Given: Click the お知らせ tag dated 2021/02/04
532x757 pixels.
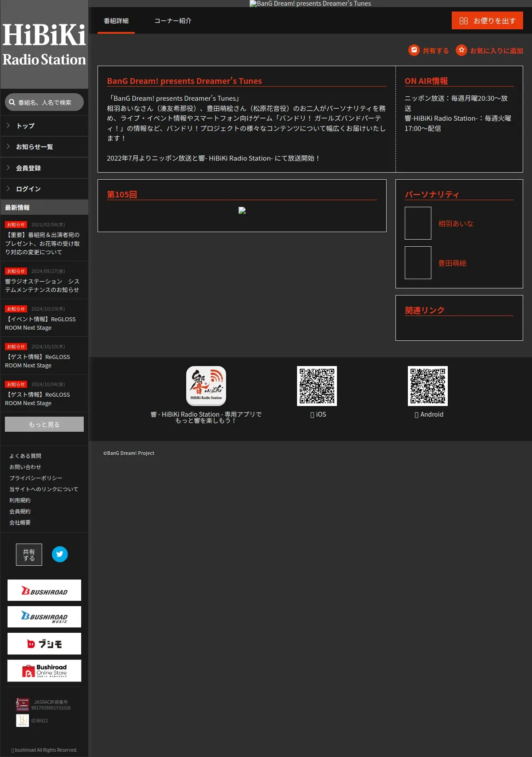Looking at the screenshot, I should pos(16,225).
